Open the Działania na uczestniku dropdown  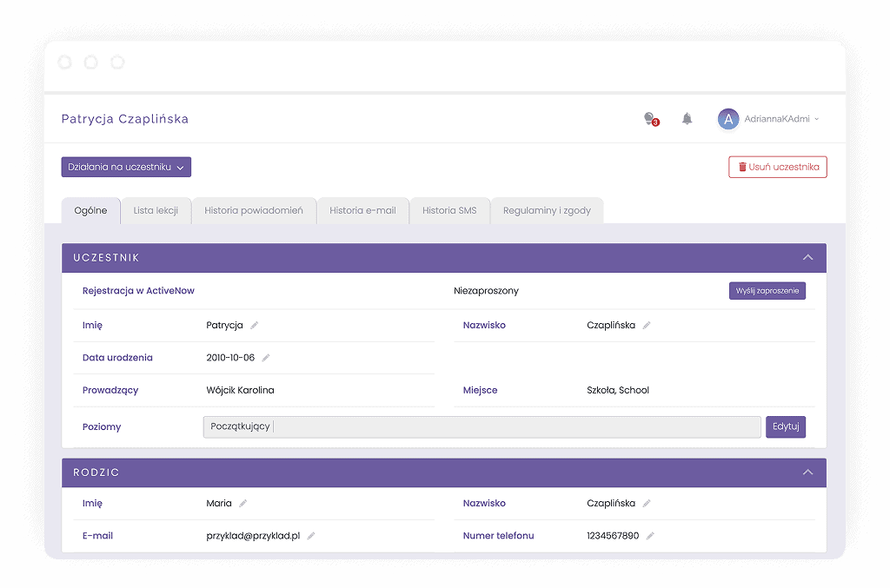(126, 167)
